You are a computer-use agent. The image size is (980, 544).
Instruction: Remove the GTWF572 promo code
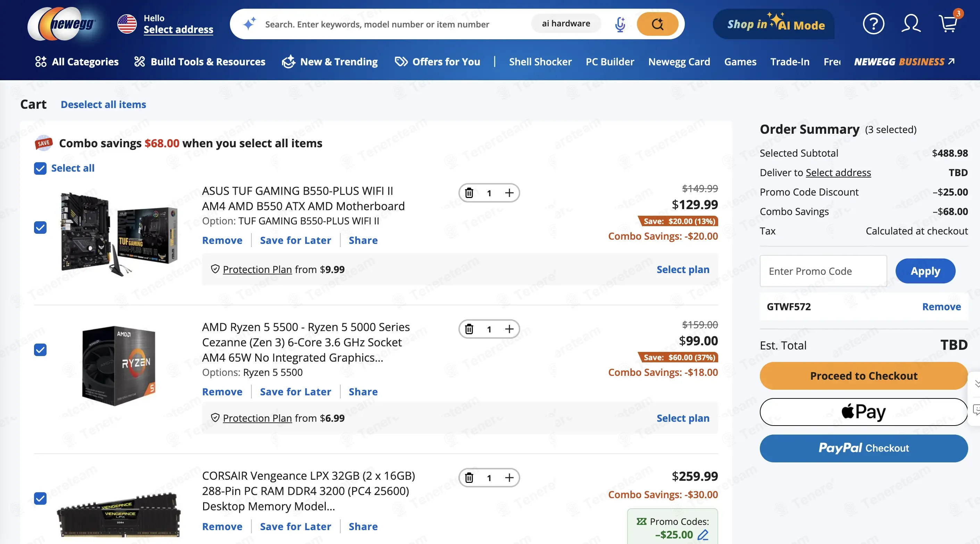pyautogui.click(x=941, y=306)
